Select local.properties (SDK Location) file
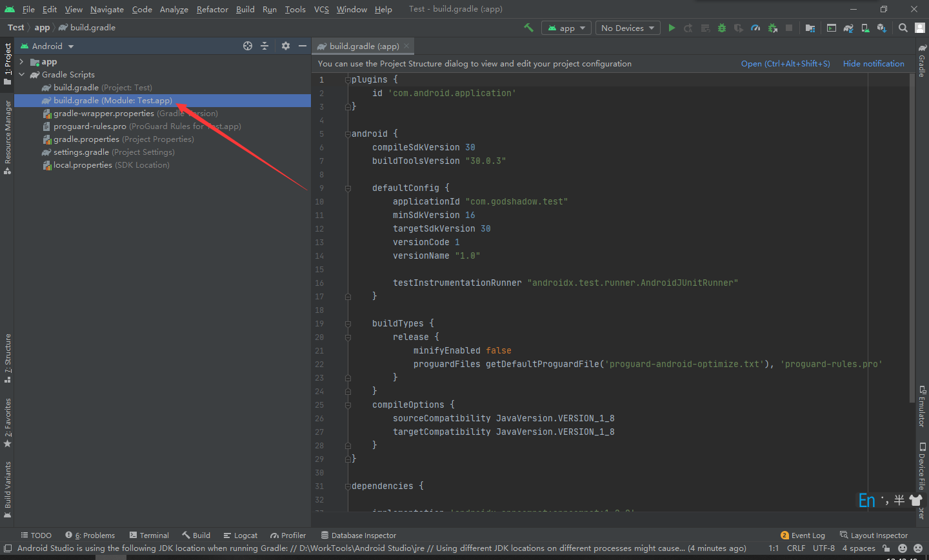Viewport: 929px width, 560px height. 163,165
